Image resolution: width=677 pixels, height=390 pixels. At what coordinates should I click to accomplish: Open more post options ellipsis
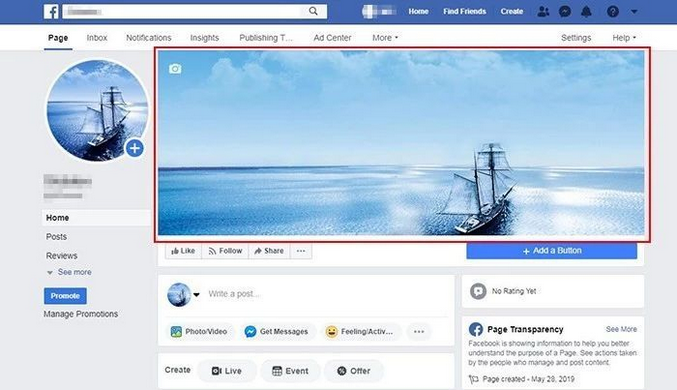(x=419, y=332)
